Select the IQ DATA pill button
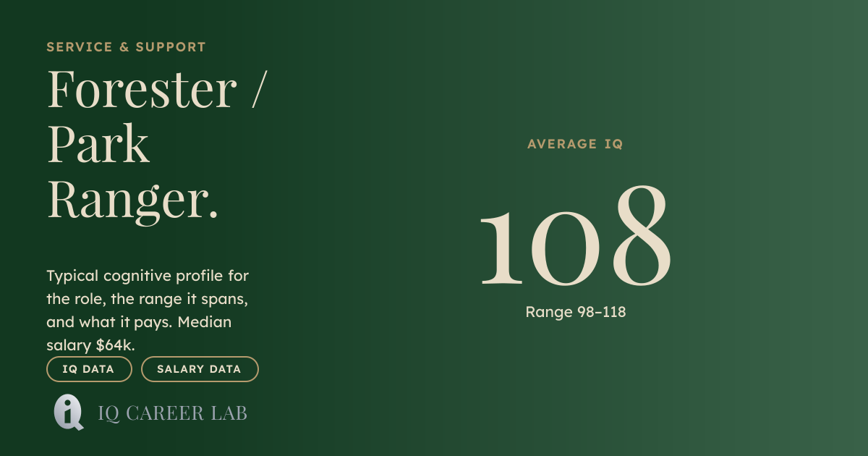 pos(89,369)
